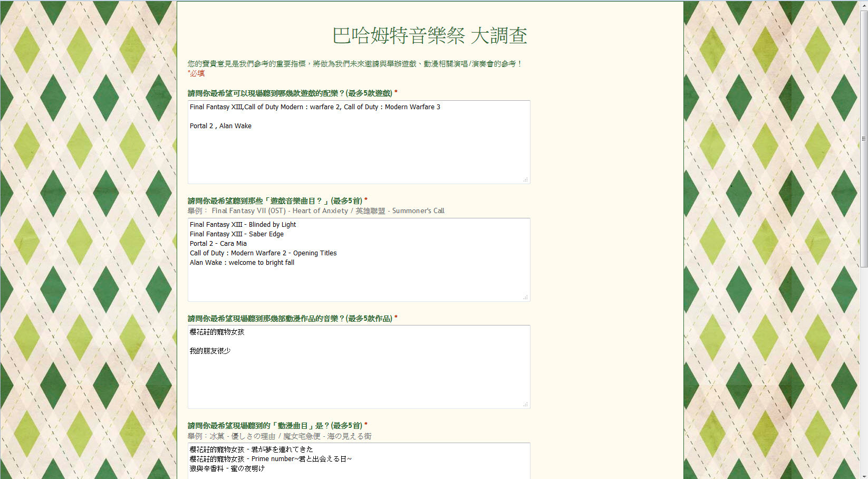Click resize grip of game tracks text area
The height and width of the screenshot is (479, 868).
click(525, 297)
